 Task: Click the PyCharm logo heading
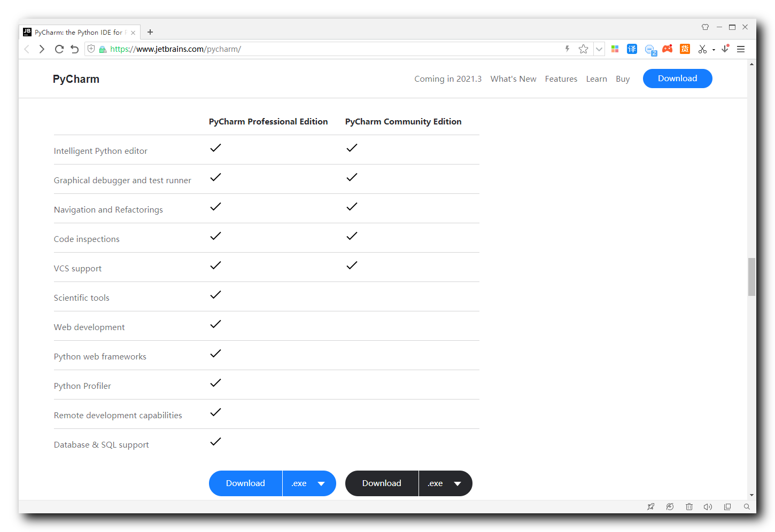(x=76, y=79)
